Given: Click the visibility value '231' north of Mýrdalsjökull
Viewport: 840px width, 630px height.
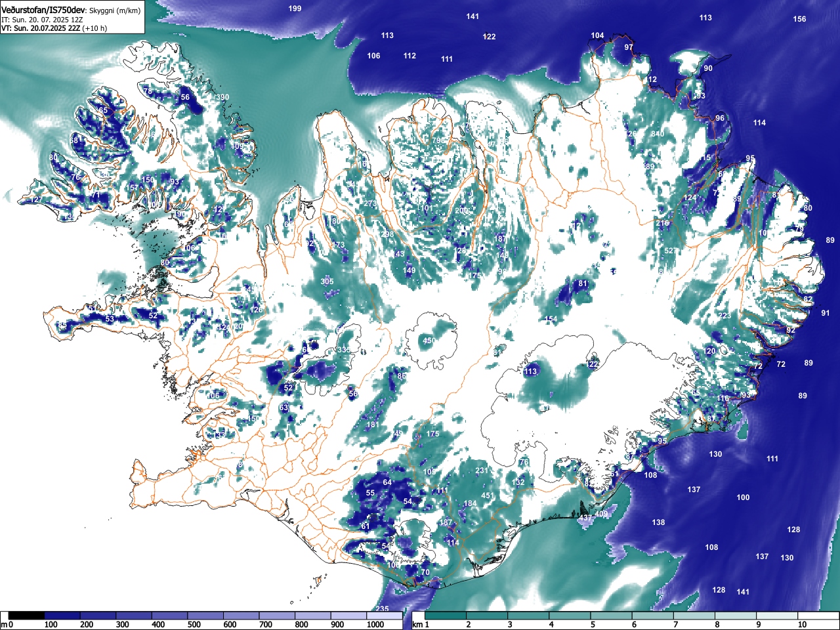Looking at the screenshot, I should pos(482,471).
